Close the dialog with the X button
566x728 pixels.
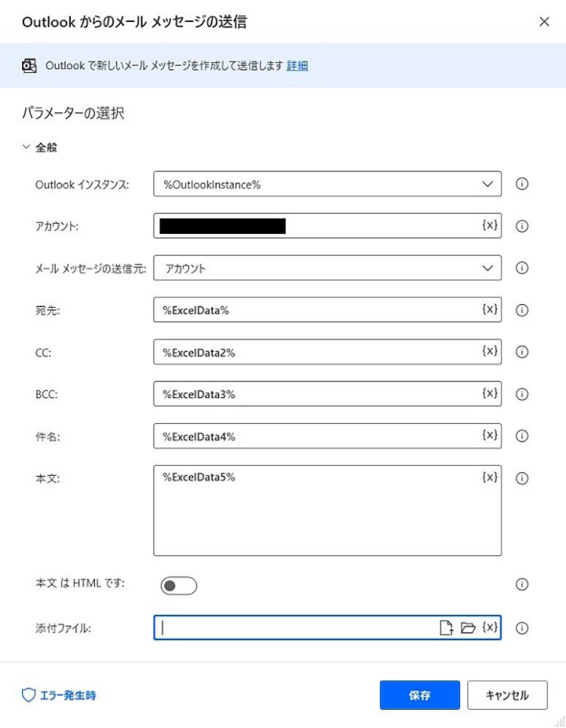click(544, 22)
